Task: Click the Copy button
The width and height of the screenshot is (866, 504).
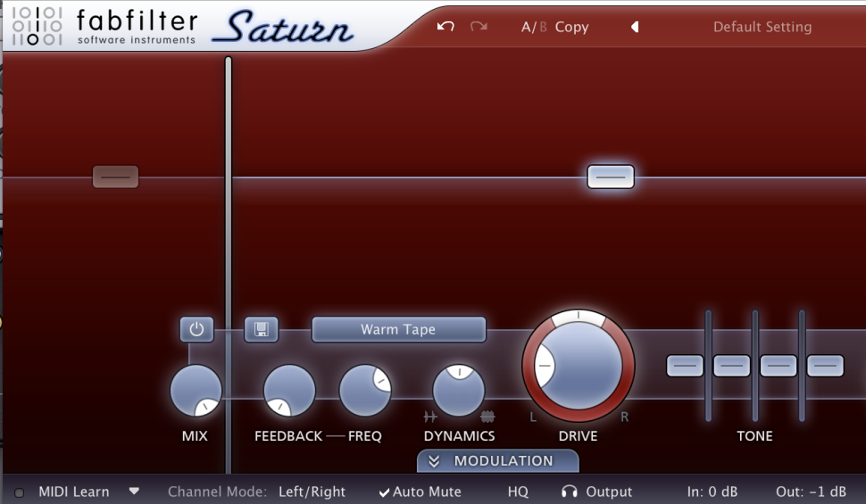Action: click(x=571, y=27)
